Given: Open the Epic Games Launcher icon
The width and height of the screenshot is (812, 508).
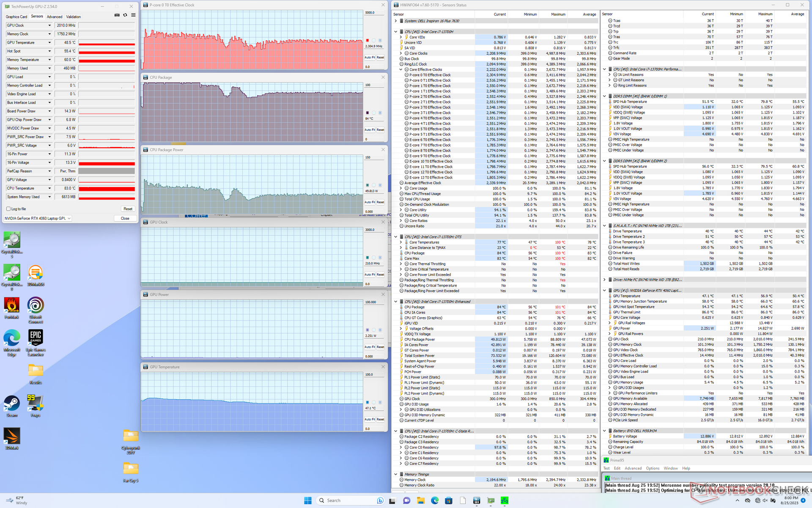Looking at the screenshot, I should coord(36,338).
